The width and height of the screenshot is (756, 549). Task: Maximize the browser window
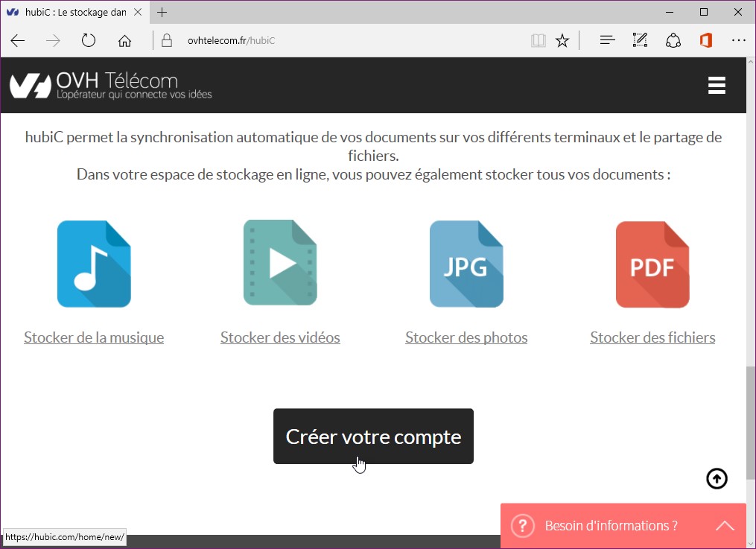click(x=704, y=13)
